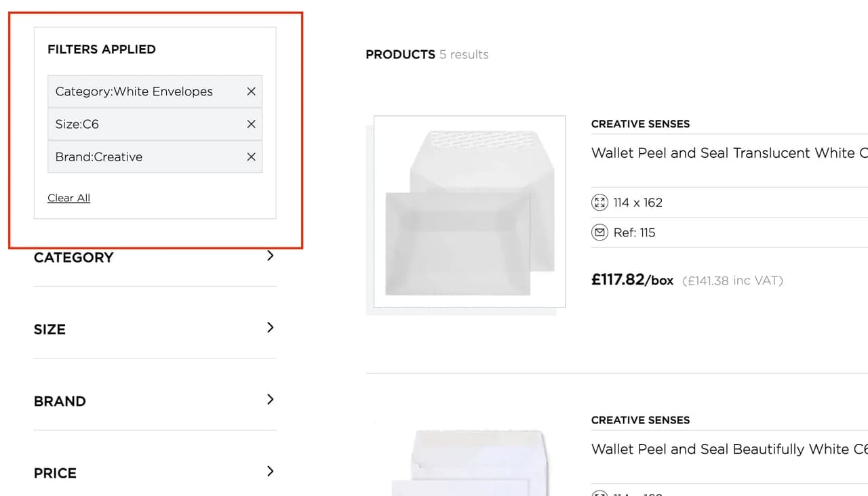The image size is (868, 496).
Task: Expand the Category filter chevron
Action: pyautogui.click(x=270, y=256)
